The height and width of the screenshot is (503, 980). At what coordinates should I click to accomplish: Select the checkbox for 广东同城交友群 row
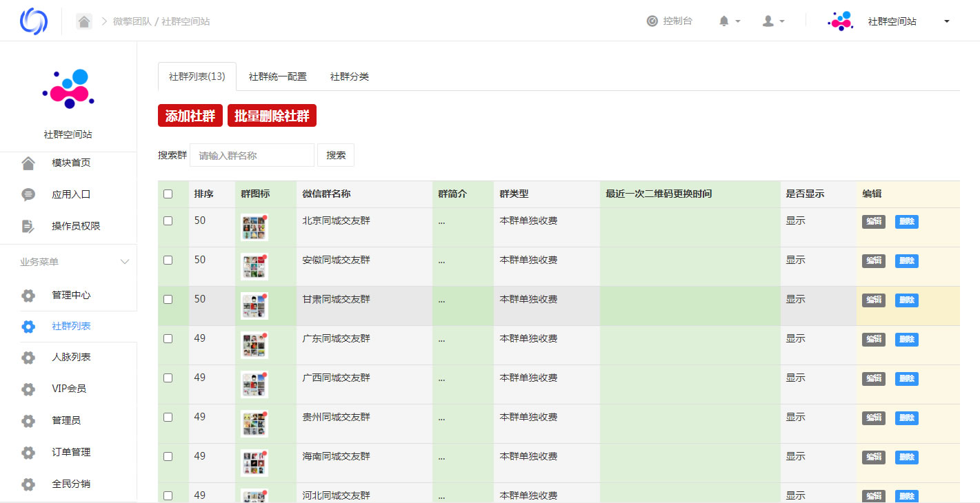click(168, 339)
